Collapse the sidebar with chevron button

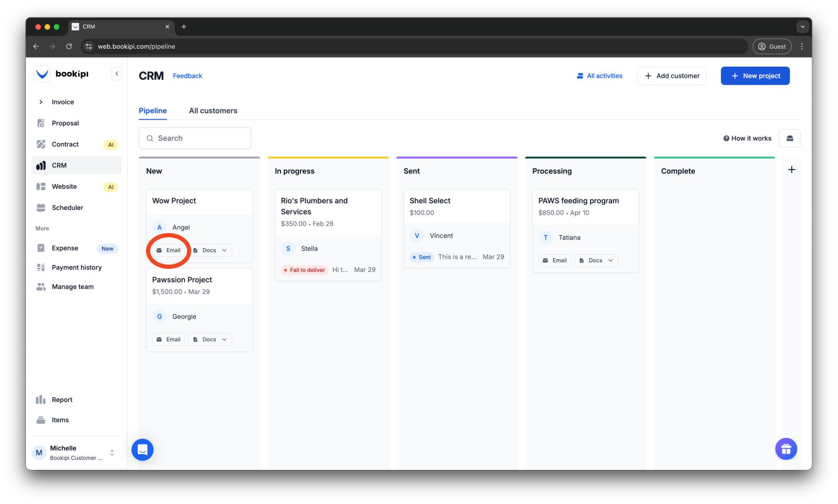pyautogui.click(x=117, y=73)
